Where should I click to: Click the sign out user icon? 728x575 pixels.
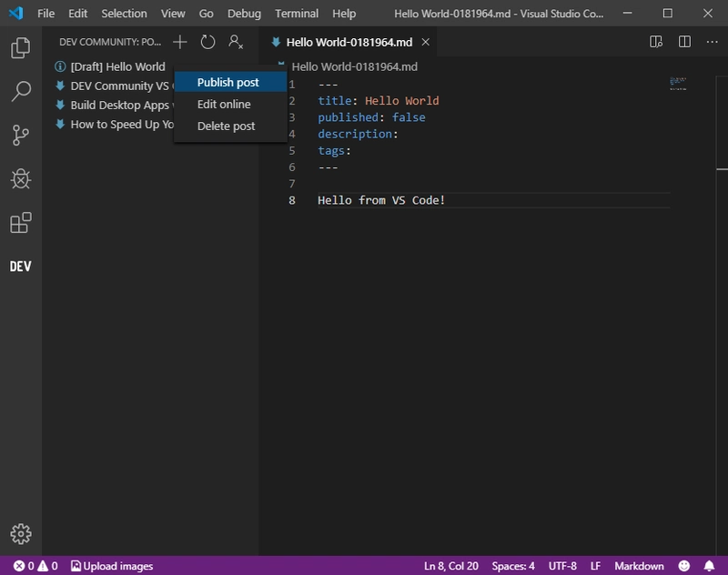click(236, 42)
